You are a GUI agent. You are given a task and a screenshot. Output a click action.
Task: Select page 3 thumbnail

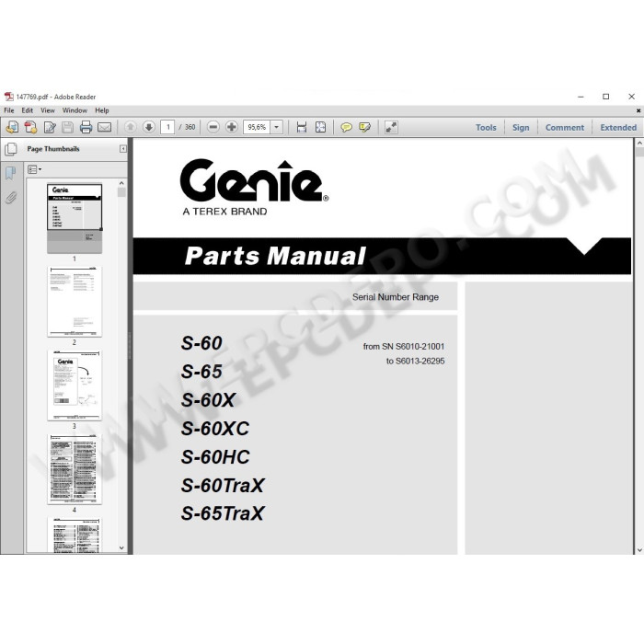(75, 385)
